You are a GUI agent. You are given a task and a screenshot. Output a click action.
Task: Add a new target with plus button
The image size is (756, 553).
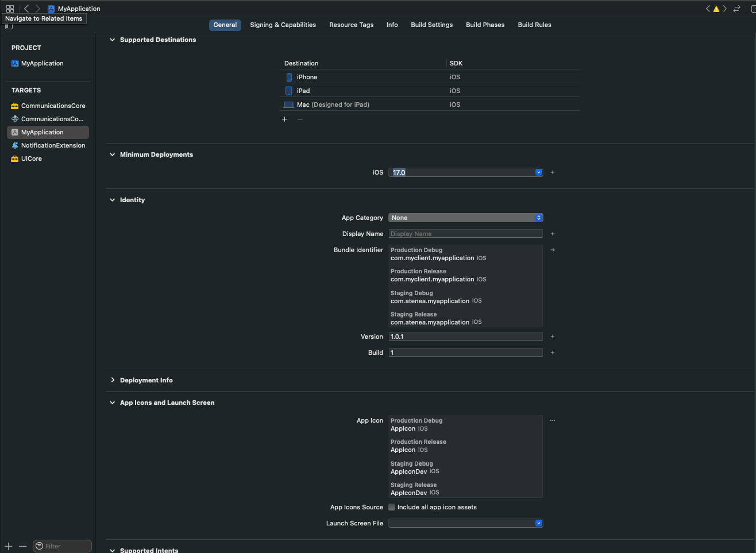(x=9, y=546)
